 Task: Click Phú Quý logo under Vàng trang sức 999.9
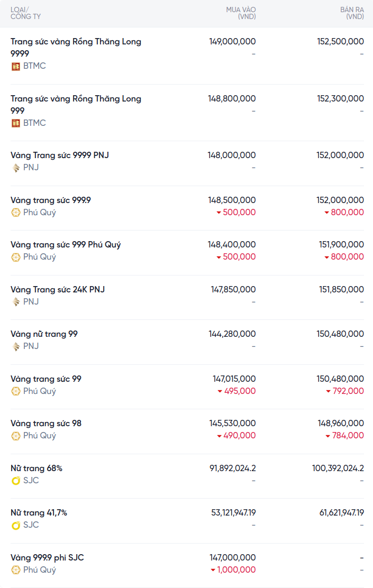[16, 213]
